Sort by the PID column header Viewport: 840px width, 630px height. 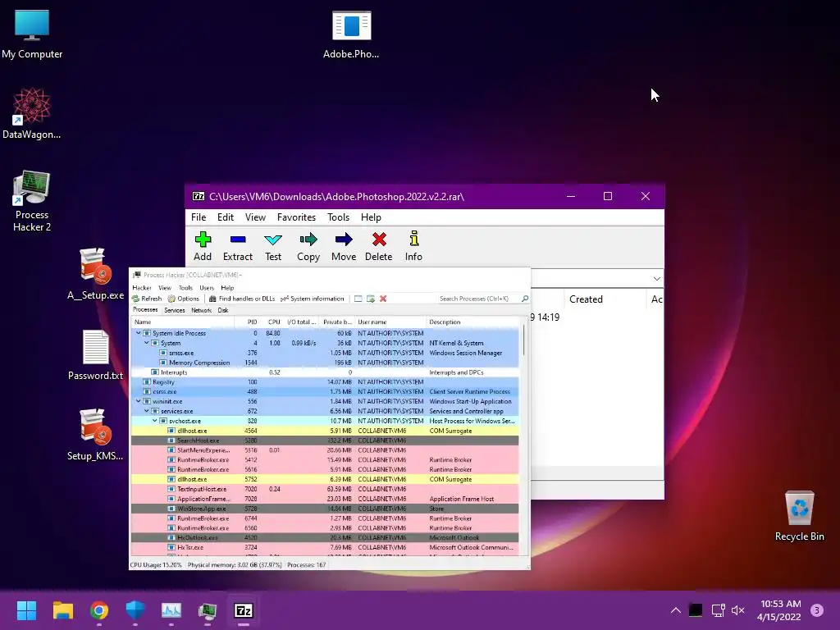[247, 322]
